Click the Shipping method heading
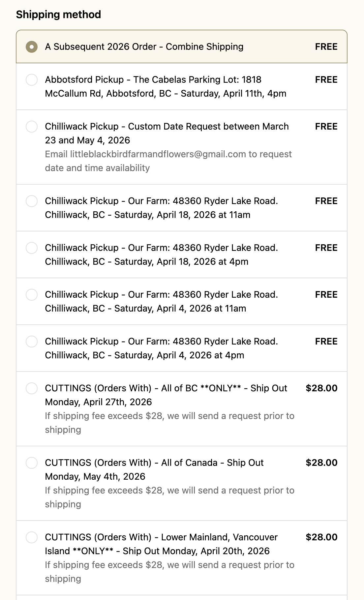364x600 pixels. click(58, 15)
